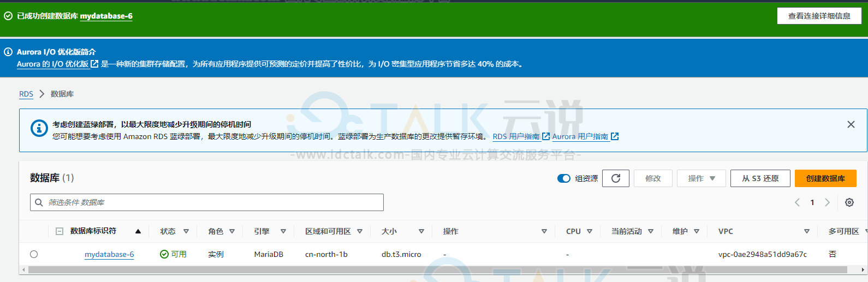
Task: Toggle the 组资源 switch
Action: (x=564, y=178)
